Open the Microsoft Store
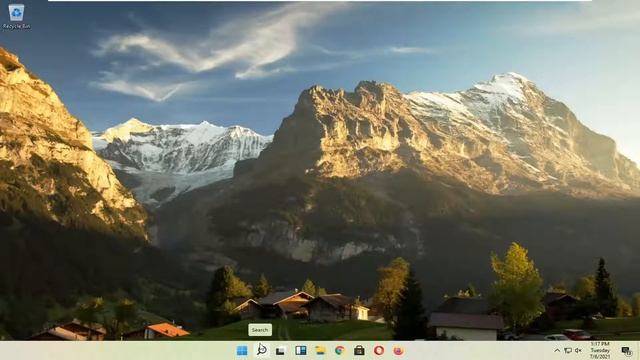This screenshot has width=640, height=360. (x=359, y=351)
